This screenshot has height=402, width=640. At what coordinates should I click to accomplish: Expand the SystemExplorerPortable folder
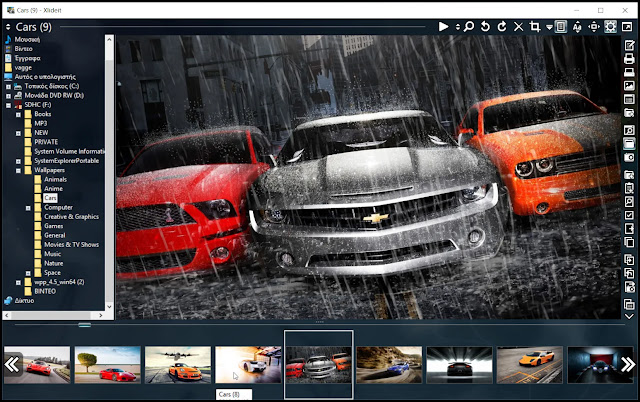click(x=18, y=161)
